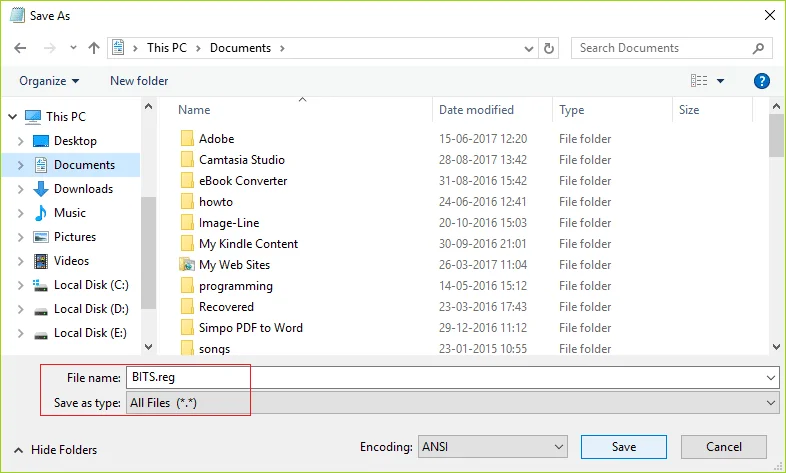Click the This PC computer icon

coord(33,117)
